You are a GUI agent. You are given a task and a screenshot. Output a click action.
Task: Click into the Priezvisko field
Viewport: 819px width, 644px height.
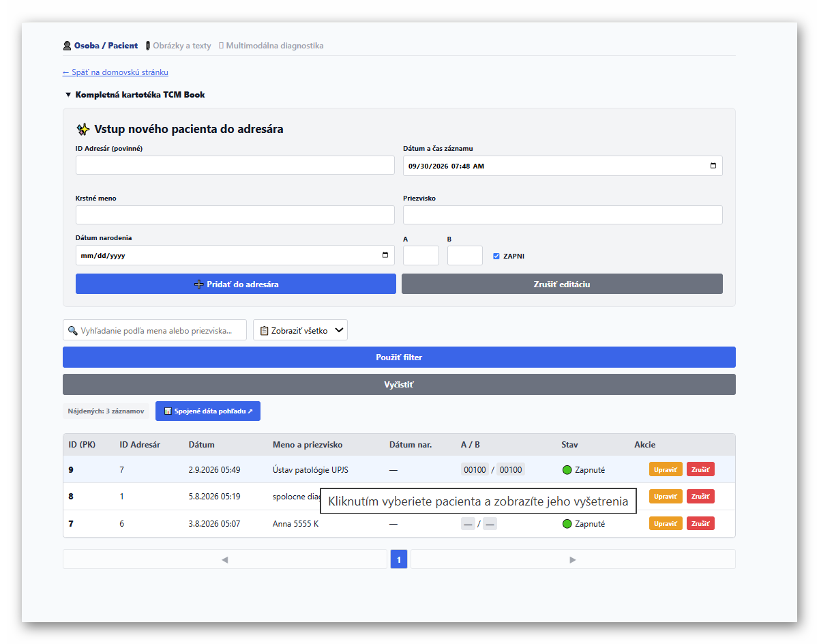(563, 215)
